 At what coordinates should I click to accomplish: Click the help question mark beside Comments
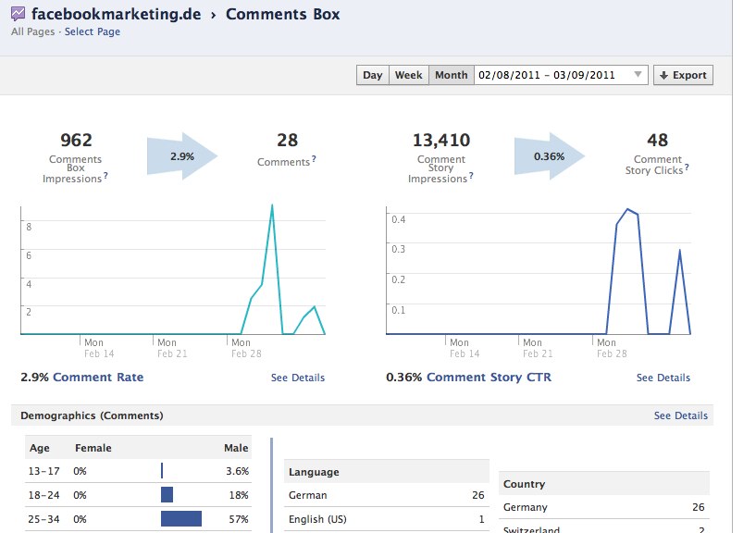(314, 158)
